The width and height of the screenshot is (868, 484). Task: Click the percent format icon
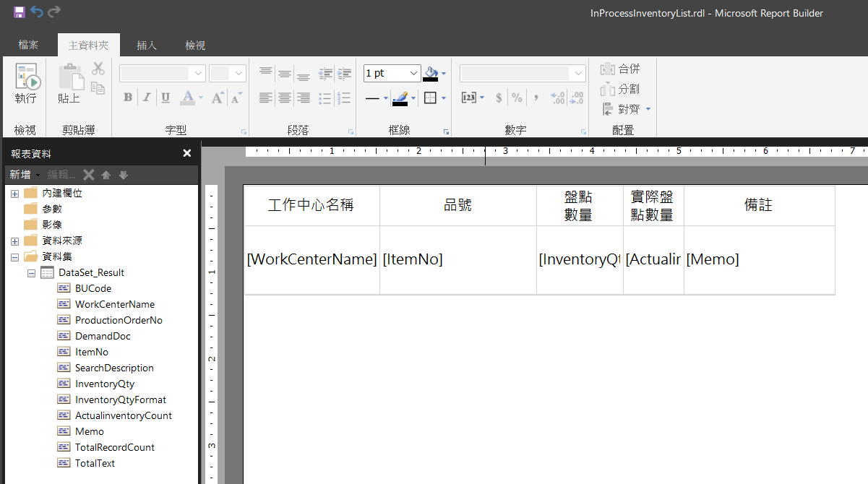517,98
